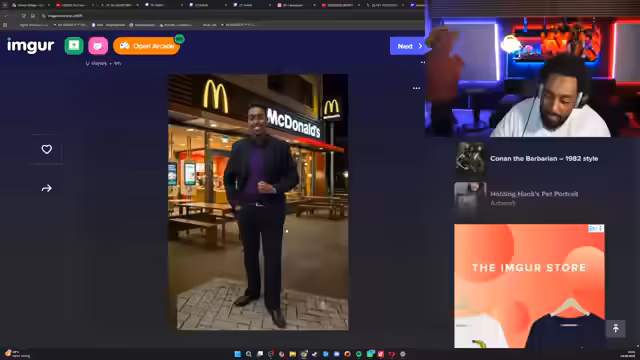Image resolution: width=640 pixels, height=360 pixels.
Task: Jump to top with the up-arrow button
Action: pos(616,328)
